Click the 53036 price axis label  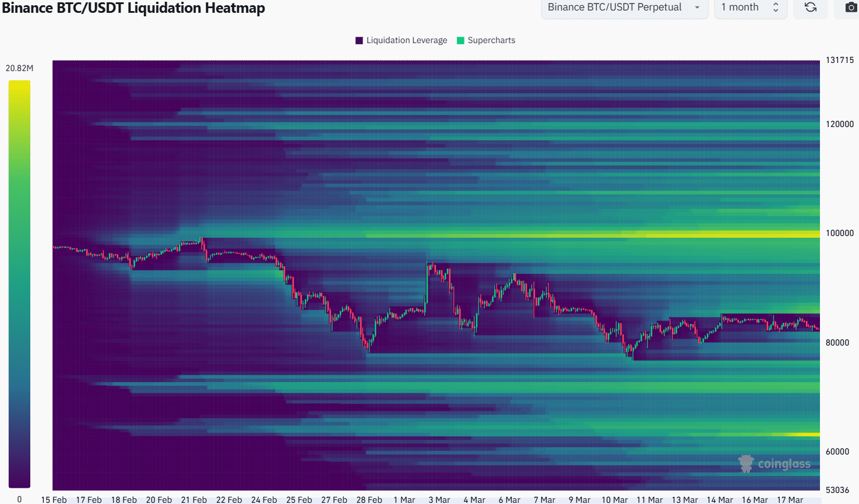click(x=837, y=490)
